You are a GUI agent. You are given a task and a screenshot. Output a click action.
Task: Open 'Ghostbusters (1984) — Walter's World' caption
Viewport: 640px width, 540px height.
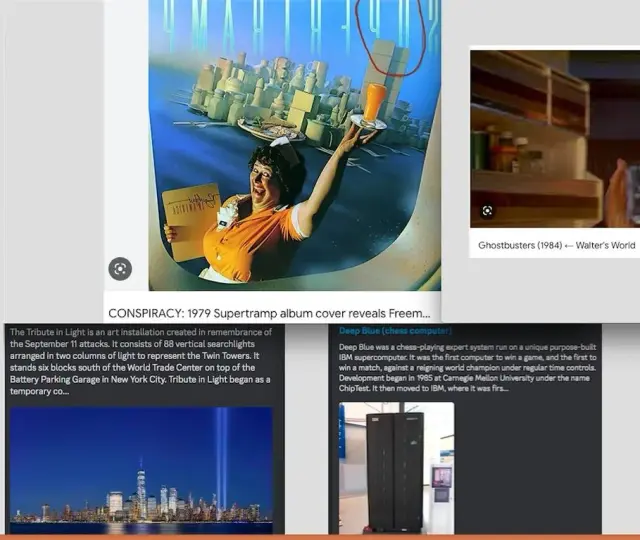coord(557,245)
